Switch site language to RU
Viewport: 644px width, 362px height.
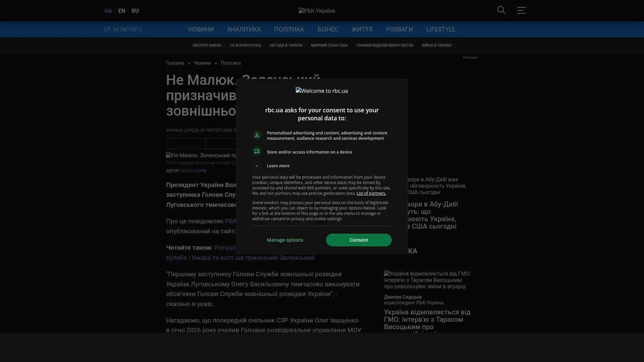[135, 11]
